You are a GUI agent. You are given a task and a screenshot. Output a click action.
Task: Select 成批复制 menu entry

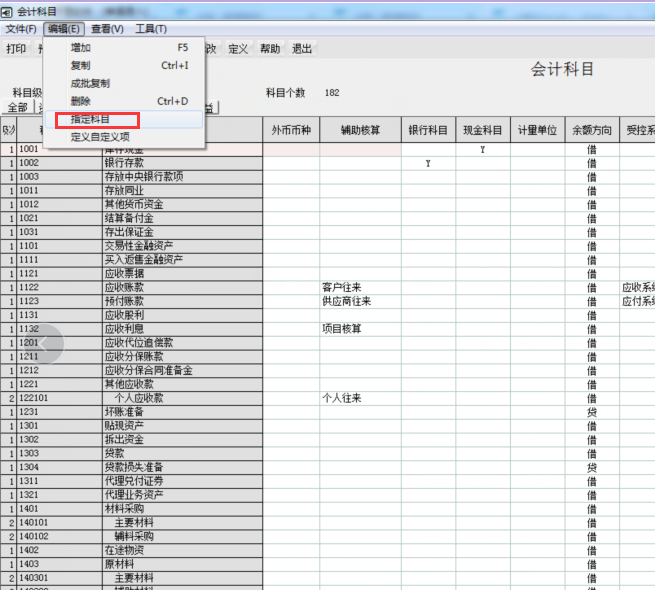(x=124, y=84)
